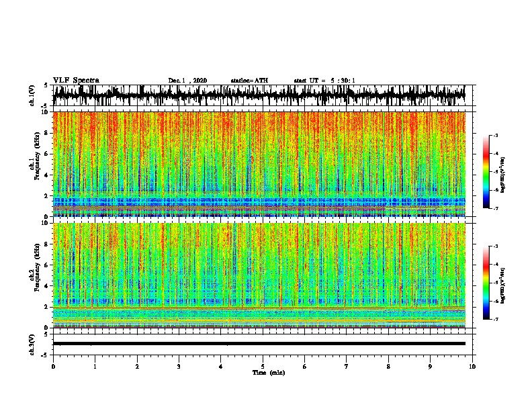Click the "10" tick on ch.2 frequency axis
532x411 pixels.
pyautogui.click(x=45, y=224)
